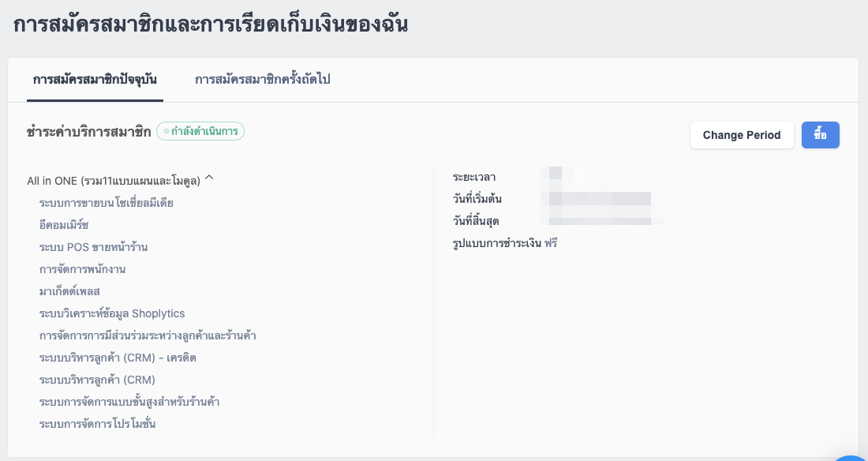Screen dimensions: 868x461
Task: Click the ระบบการจัดการโปรโมชั่น module item
Action: 97,425
